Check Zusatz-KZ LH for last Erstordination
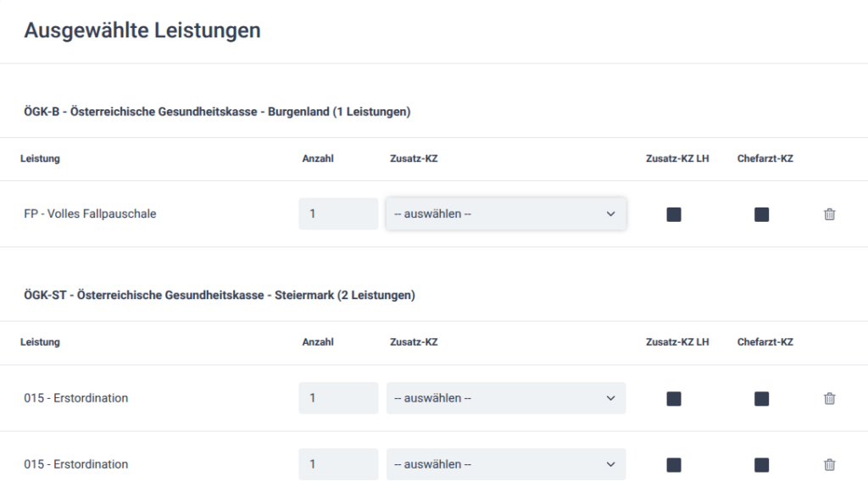This screenshot has height=493, width=868. pyautogui.click(x=674, y=464)
